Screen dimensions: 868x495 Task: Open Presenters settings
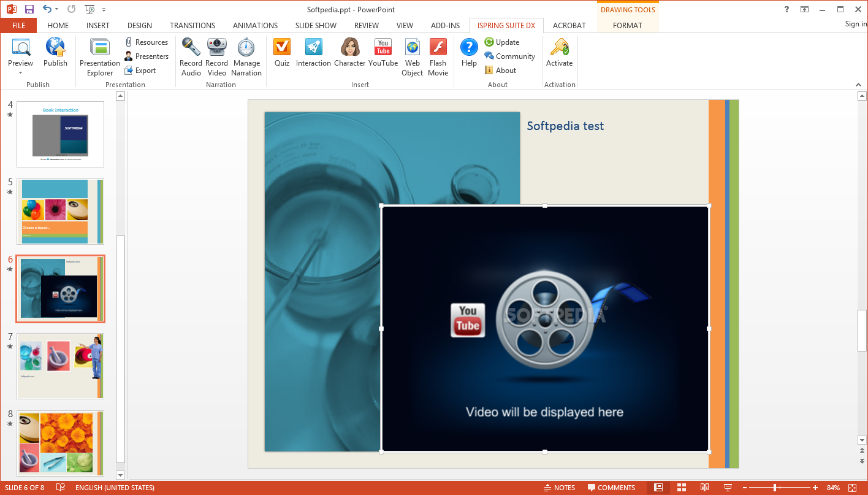pos(147,56)
